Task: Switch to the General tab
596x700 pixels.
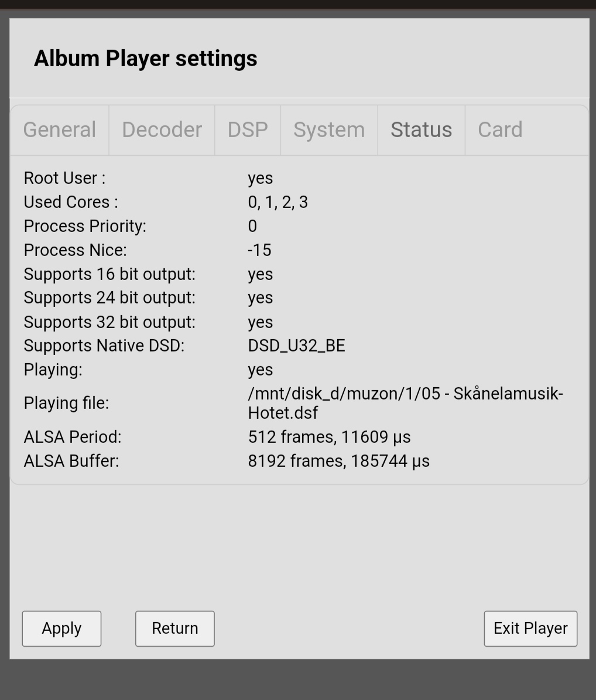Action: (60, 130)
